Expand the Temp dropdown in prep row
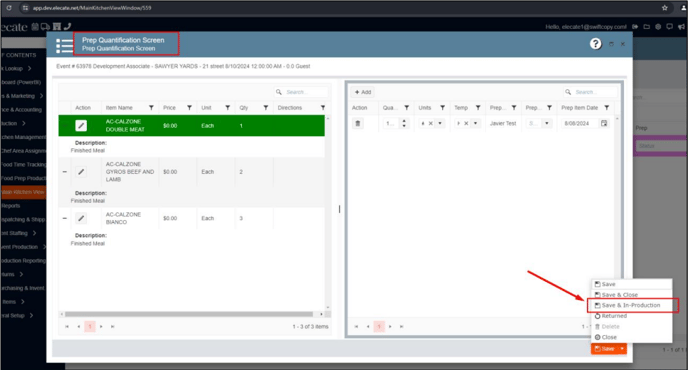 tap(475, 123)
